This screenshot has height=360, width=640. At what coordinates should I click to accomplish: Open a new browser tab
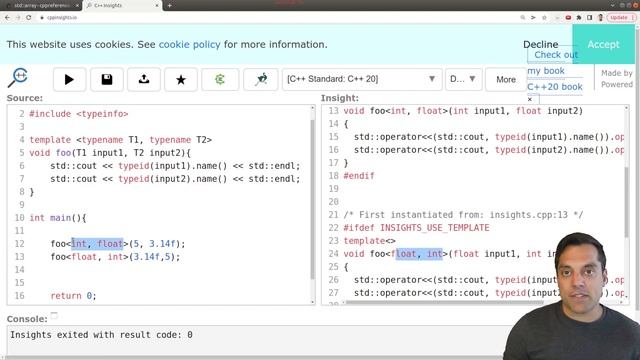coord(169,6)
